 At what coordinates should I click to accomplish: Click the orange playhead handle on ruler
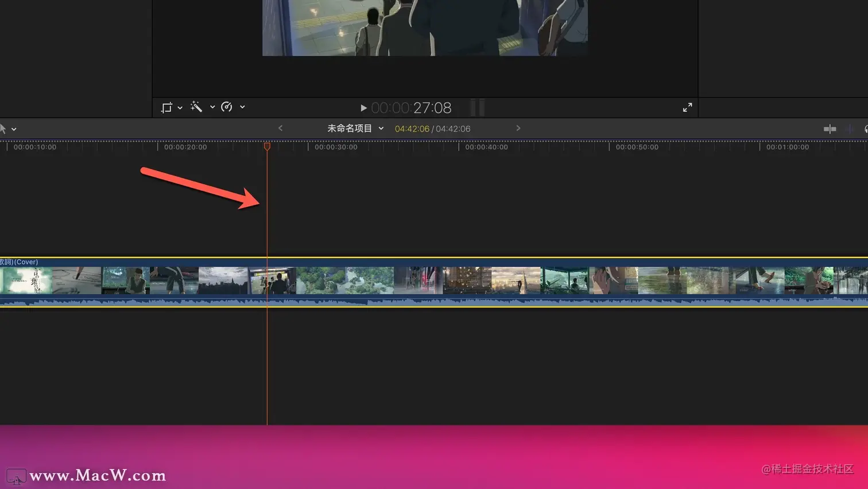click(267, 147)
